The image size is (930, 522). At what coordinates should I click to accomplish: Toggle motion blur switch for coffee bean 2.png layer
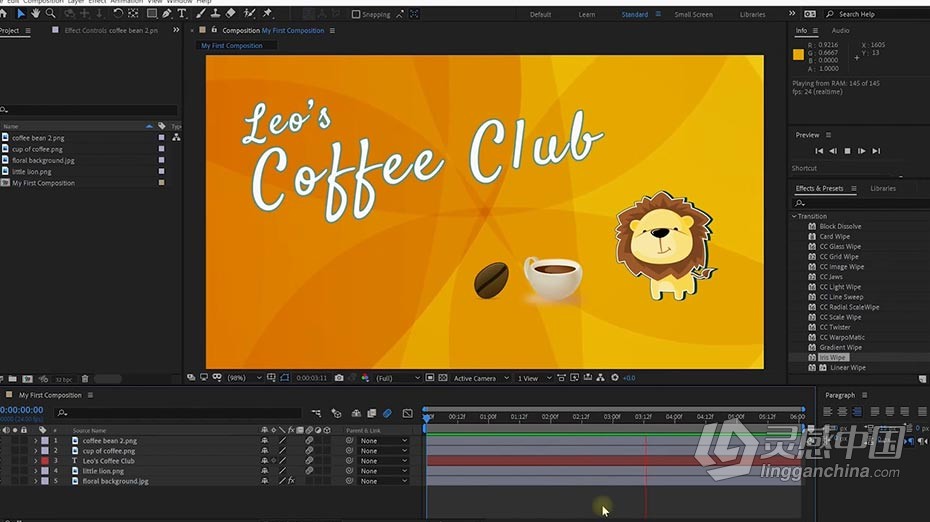(x=309, y=441)
